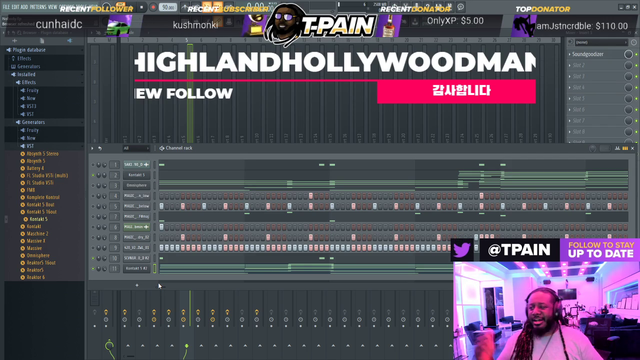Open channel filter 'All' dropdown
640x360 pixels.
[x=136, y=148]
